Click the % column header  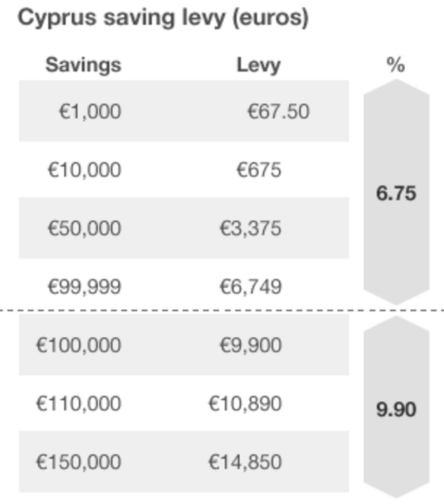click(396, 66)
